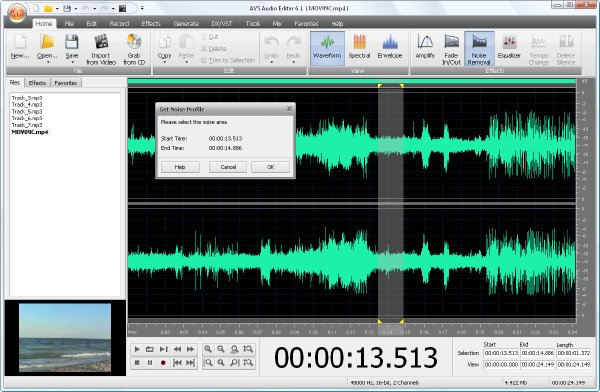This screenshot has width=600, height=392.
Task: Click the Stop button
Action: click(137, 363)
